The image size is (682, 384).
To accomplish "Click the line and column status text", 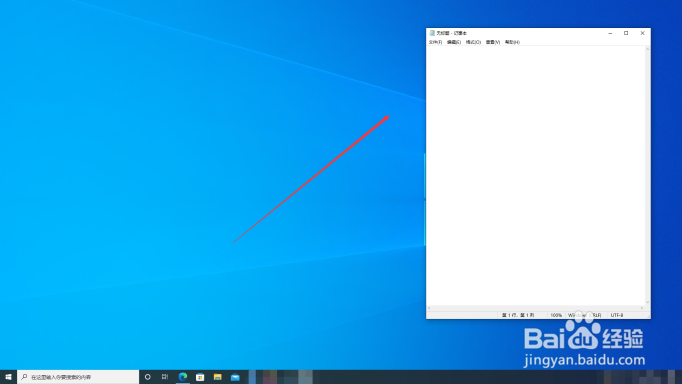I will (518, 315).
